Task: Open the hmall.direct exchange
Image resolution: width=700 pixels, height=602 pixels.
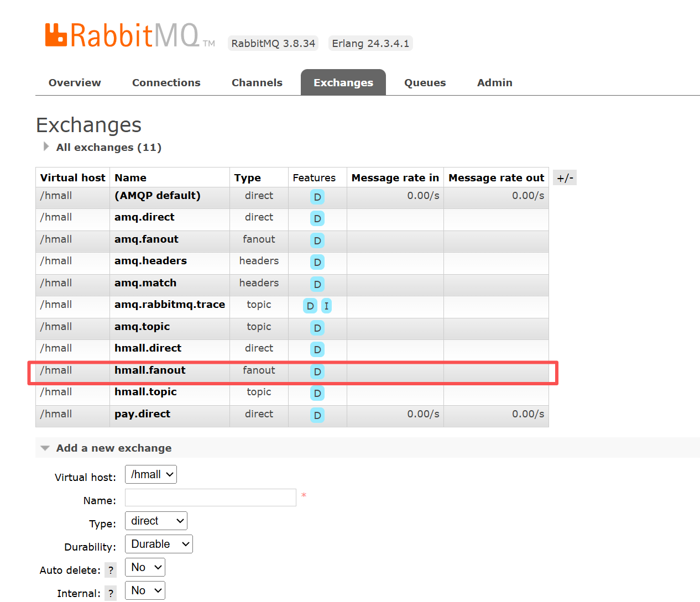Action: (148, 348)
